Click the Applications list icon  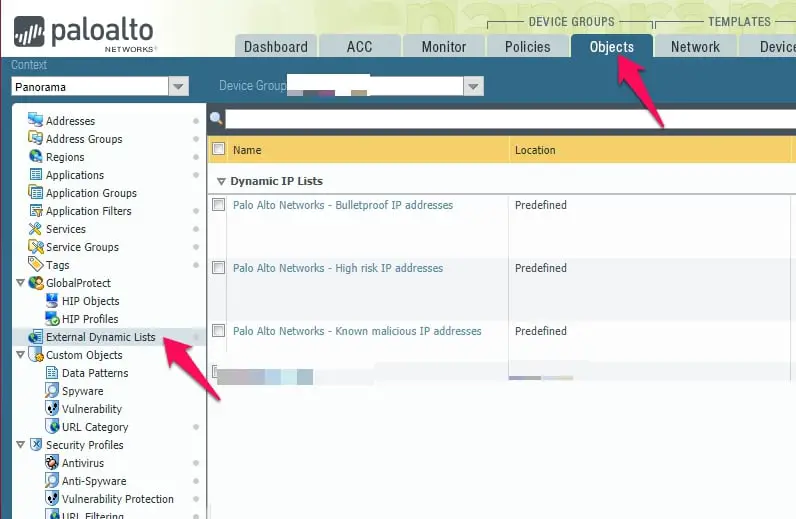click(x=36, y=175)
